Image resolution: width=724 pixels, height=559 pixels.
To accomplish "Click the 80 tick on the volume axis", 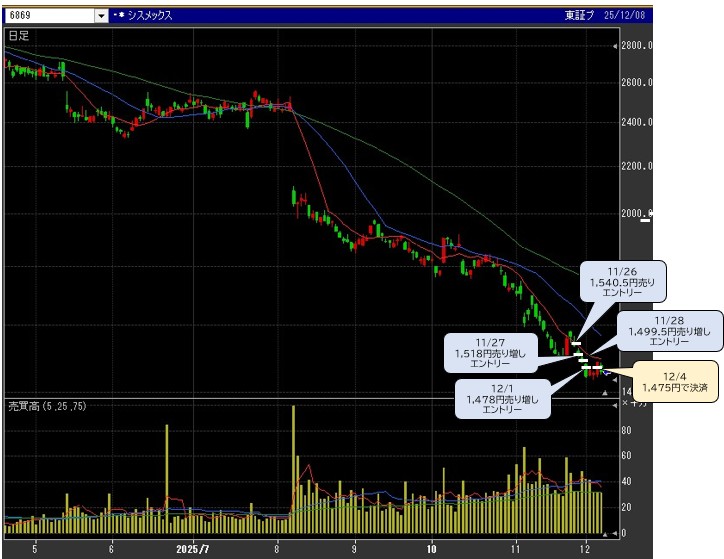I will point(627,429).
